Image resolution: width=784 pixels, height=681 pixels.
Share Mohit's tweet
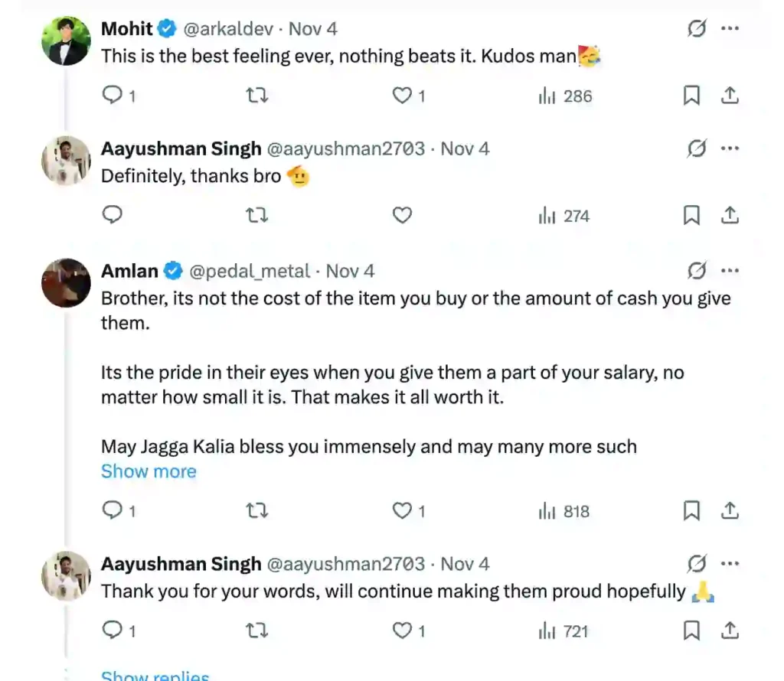(x=730, y=96)
